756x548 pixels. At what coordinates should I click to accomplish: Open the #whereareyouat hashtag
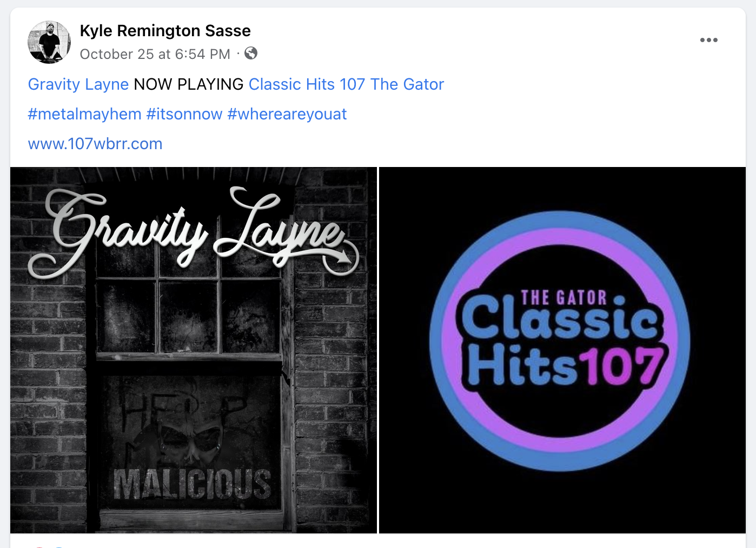point(287,114)
